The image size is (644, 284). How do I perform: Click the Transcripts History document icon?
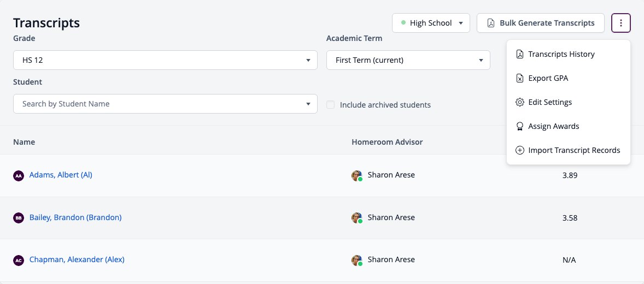coord(519,54)
